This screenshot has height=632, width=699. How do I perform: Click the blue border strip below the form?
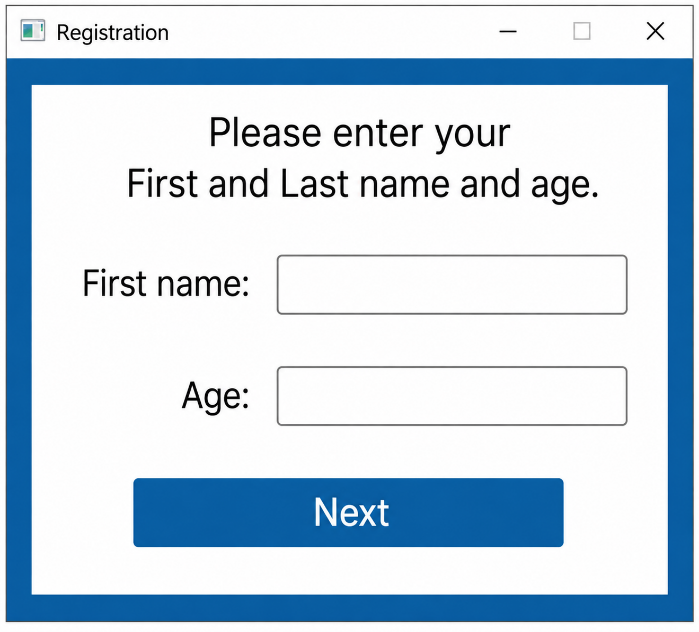(350, 608)
